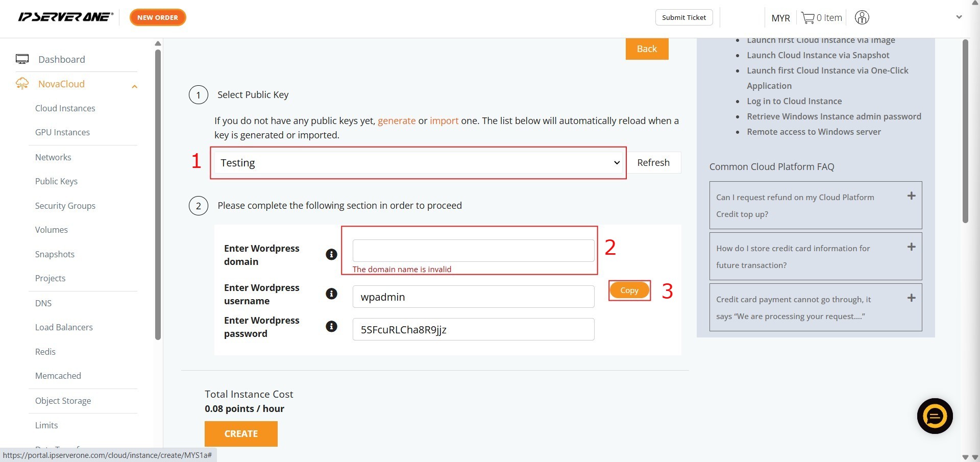Click the Wordpress domain input field
980x462 pixels.
[x=473, y=251]
